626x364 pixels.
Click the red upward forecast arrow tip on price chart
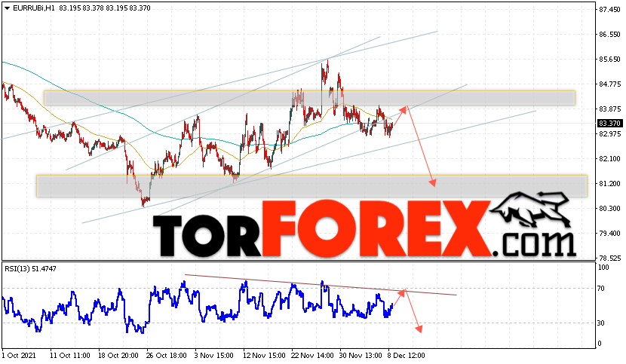pos(404,109)
